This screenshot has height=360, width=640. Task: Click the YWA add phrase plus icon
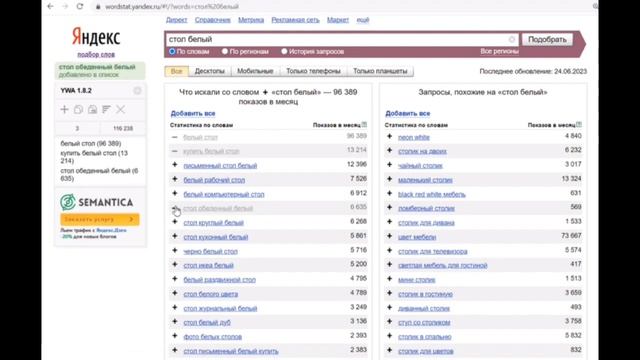(x=64, y=109)
